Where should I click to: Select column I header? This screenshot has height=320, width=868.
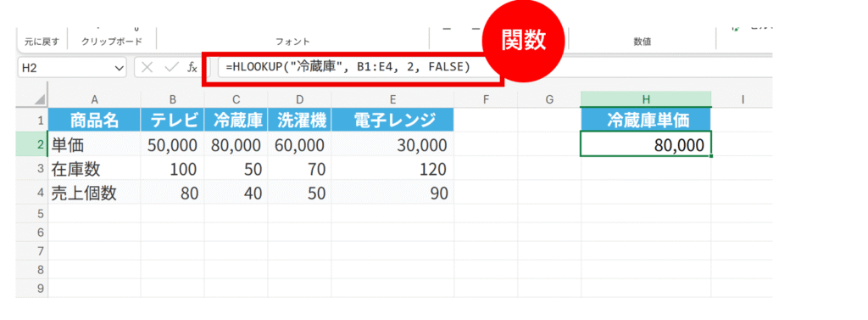742,99
